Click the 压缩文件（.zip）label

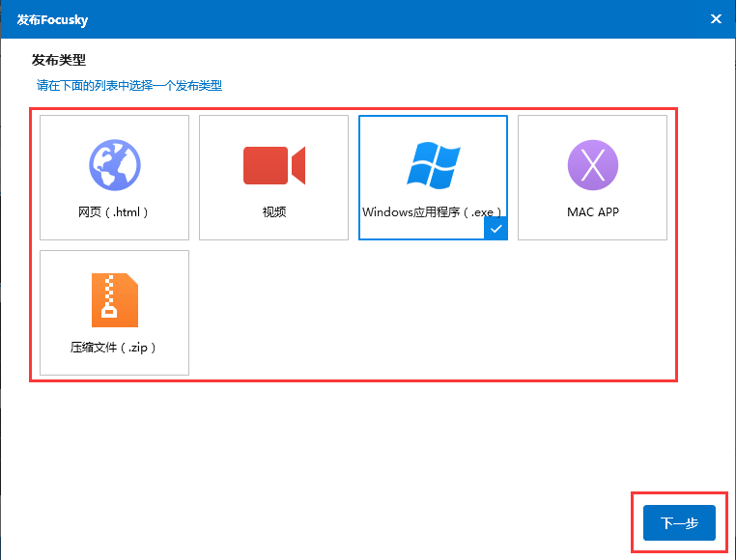pos(113,348)
